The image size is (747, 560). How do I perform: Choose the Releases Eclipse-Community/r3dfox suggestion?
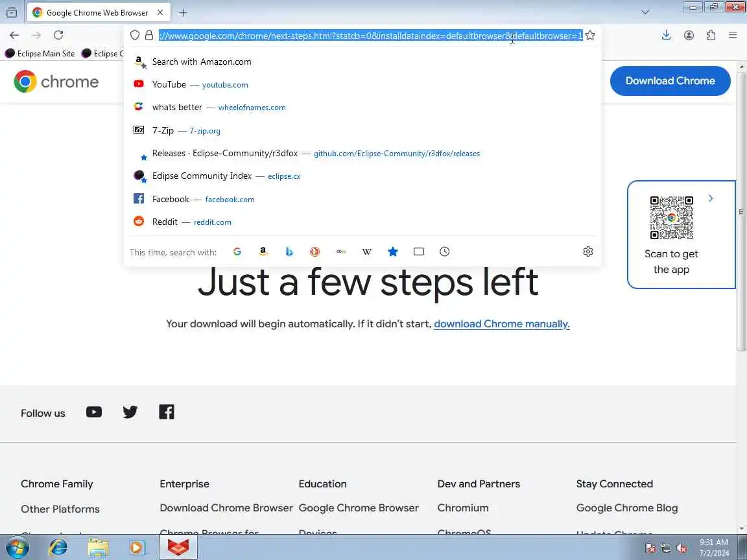(x=362, y=154)
